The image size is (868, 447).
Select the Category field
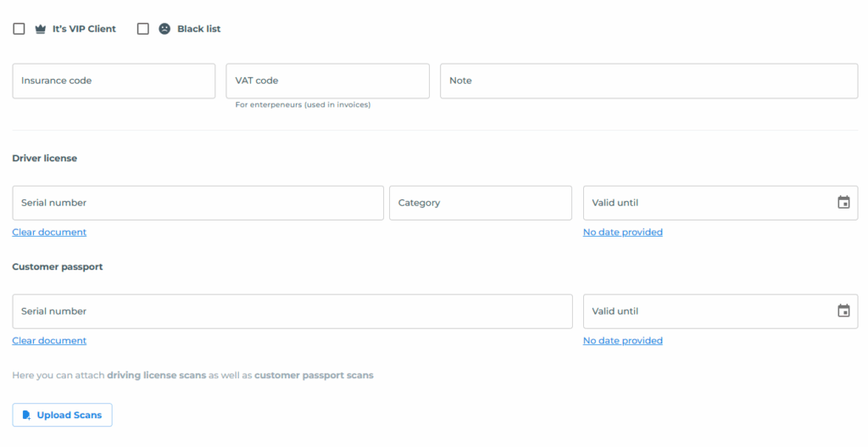tap(481, 203)
